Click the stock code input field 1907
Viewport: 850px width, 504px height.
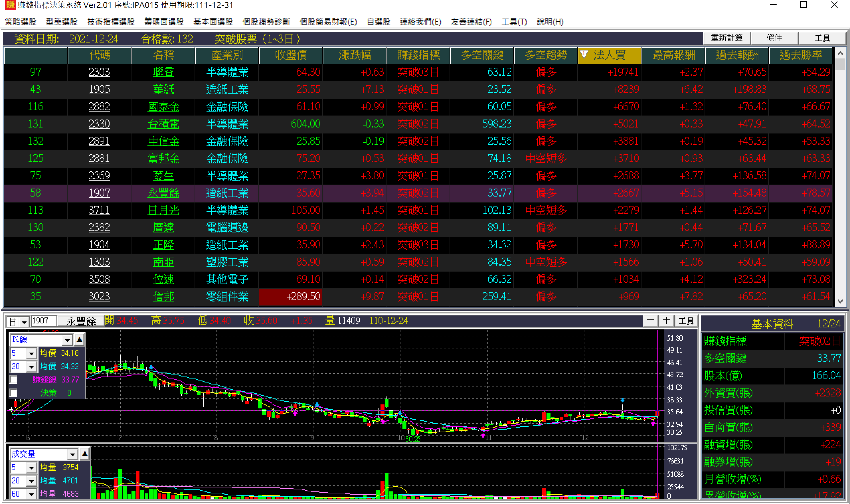[43, 321]
